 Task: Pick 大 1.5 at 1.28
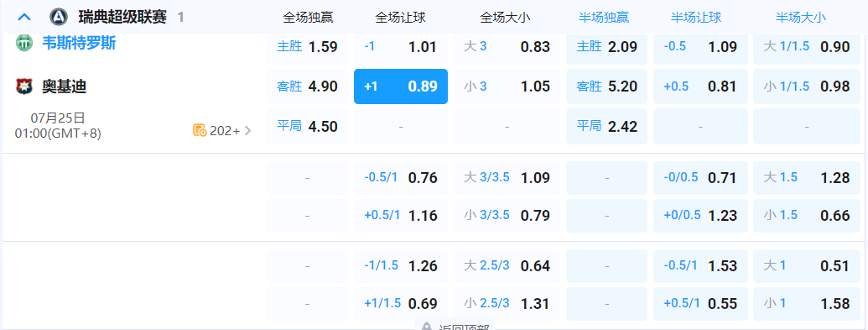pyautogui.click(x=807, y=178)
